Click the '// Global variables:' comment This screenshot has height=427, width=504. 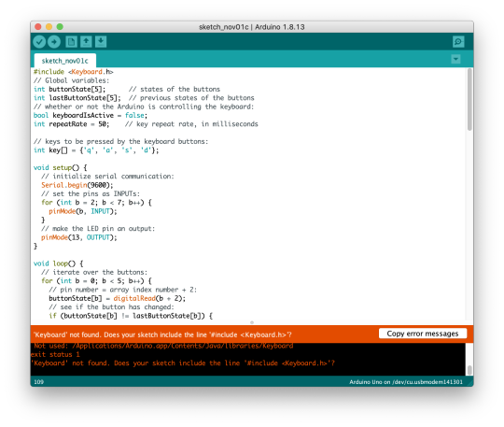click(x=71, y=80)
